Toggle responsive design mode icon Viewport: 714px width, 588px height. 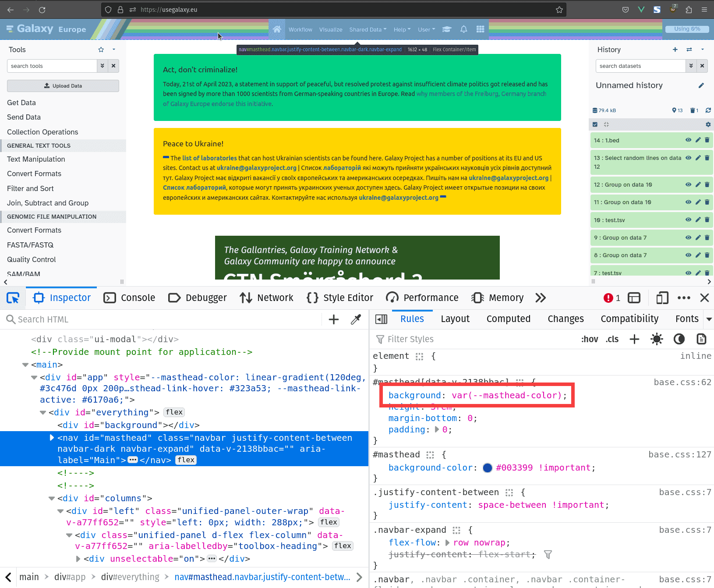click(662, 298)
